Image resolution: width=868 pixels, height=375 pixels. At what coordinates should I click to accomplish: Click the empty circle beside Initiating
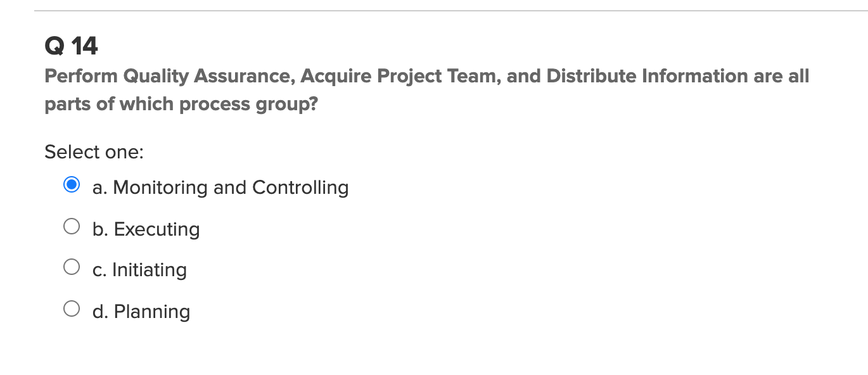(72, 267)
